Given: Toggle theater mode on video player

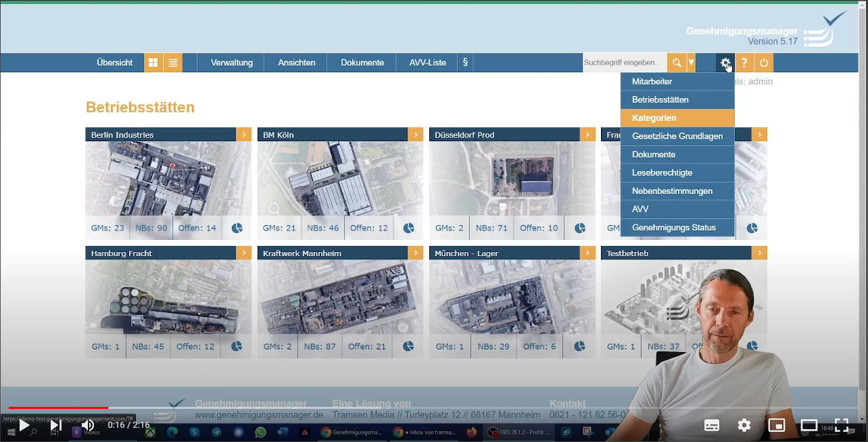Looking at the screenshot, I should (x=809, y=425).
